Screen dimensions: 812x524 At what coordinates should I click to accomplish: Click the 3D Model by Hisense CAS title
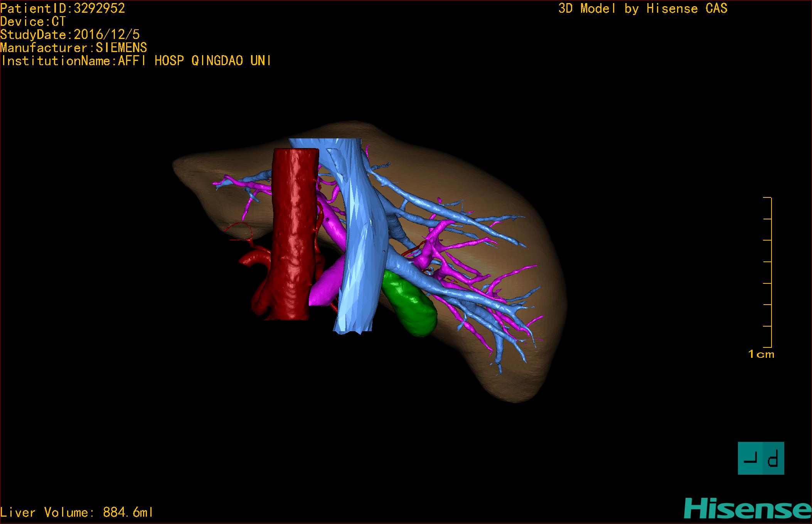point(642,8)
